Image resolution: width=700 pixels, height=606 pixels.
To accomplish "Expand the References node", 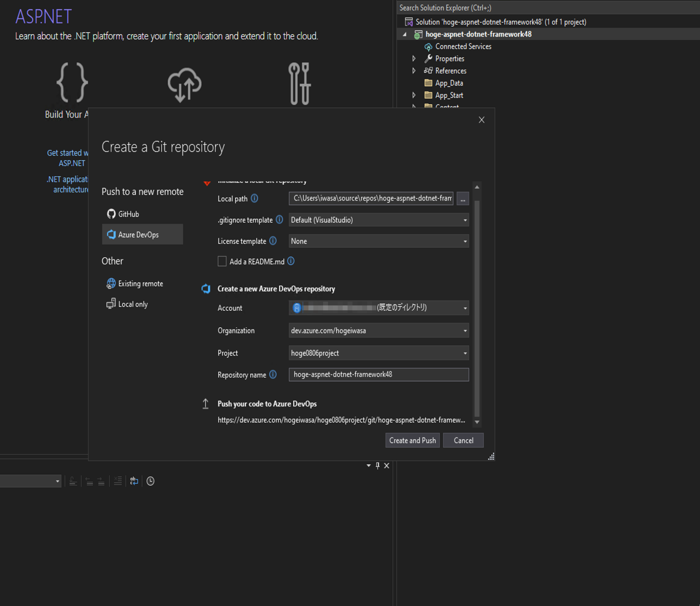I will tap(414, 71).
